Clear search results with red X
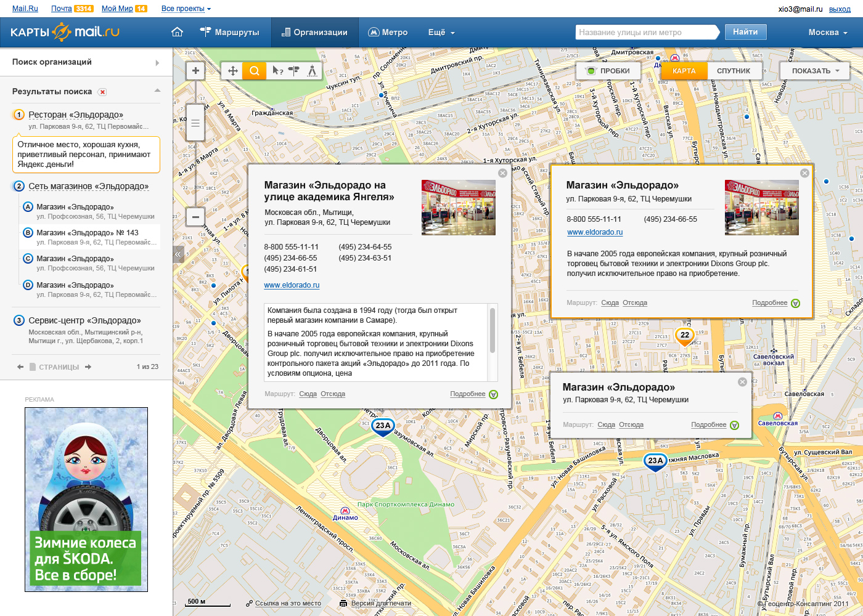This screenshot has height=616, width=863. point(102,92)
